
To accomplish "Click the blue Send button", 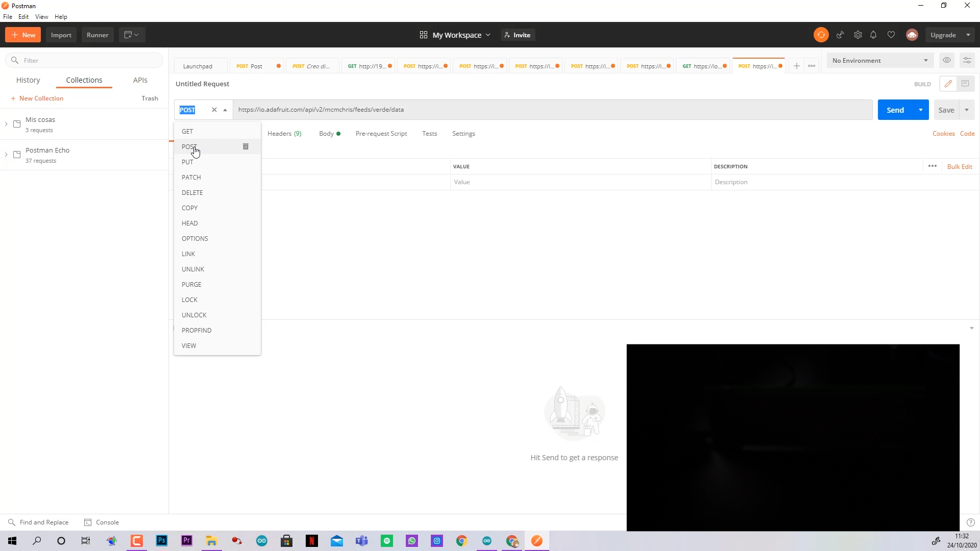I will click(x=895, y=110).
